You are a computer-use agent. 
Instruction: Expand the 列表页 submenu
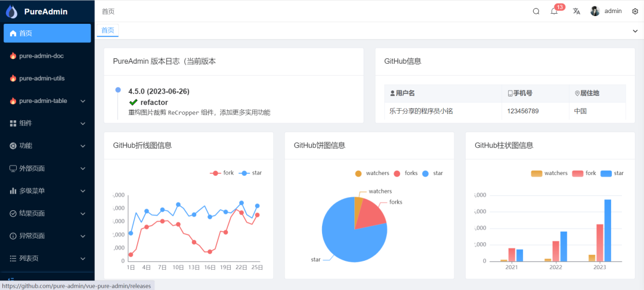coord(83,259)
